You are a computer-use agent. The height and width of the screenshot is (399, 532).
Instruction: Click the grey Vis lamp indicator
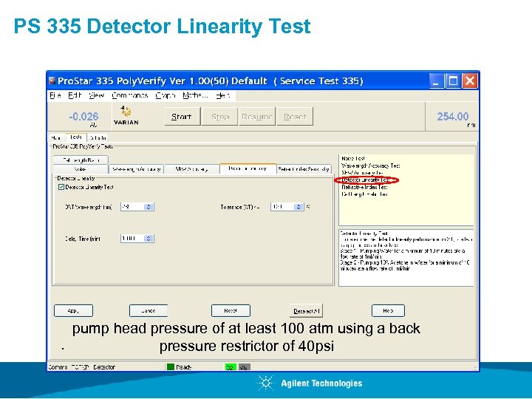coord(245,367)
